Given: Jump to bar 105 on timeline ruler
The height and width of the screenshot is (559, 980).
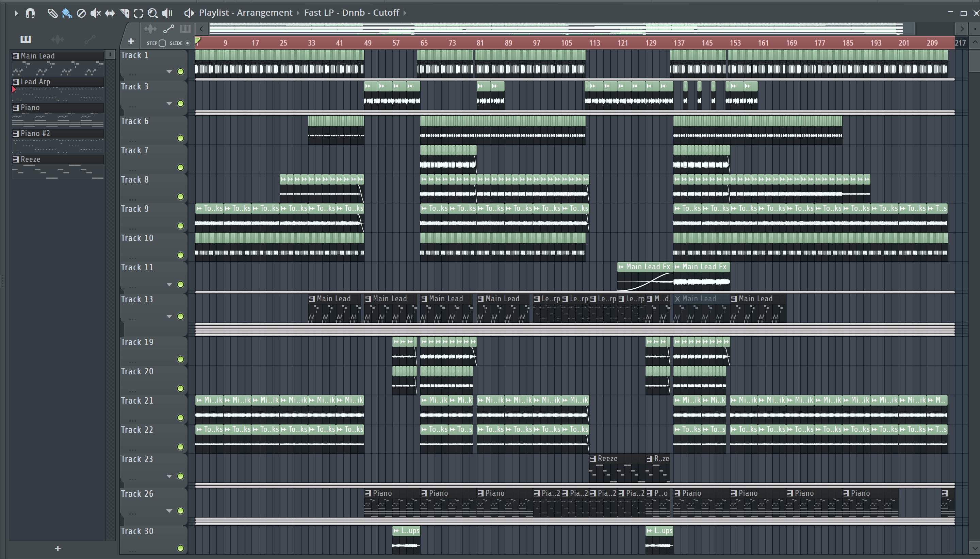Looking at the screenshot, I should tap(567, 43).
